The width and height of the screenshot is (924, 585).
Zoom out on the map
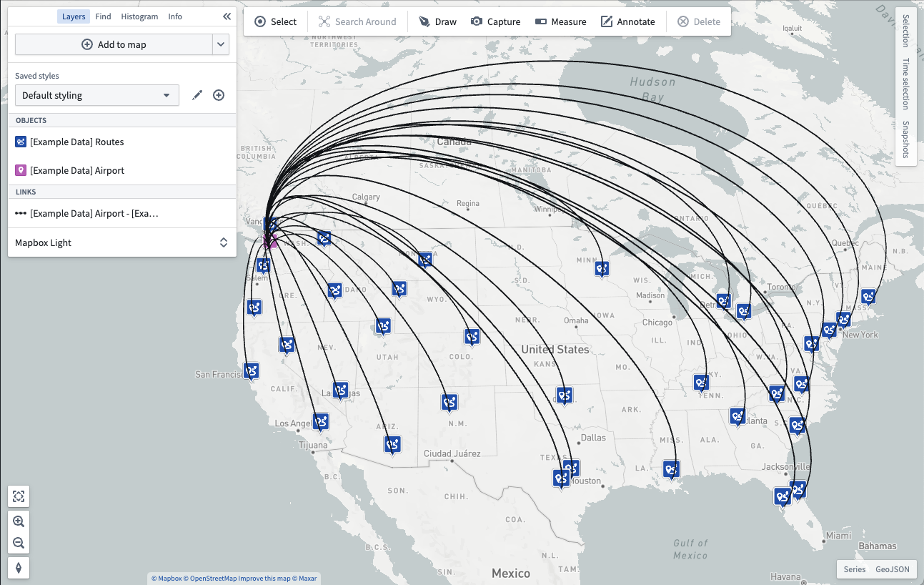click(19, 543)
